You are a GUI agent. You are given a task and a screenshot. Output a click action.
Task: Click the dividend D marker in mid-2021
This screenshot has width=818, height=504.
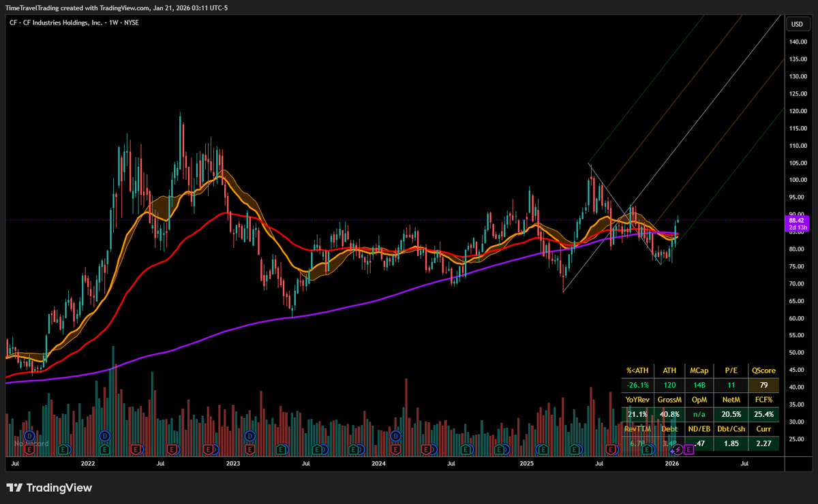coord(30,436)
